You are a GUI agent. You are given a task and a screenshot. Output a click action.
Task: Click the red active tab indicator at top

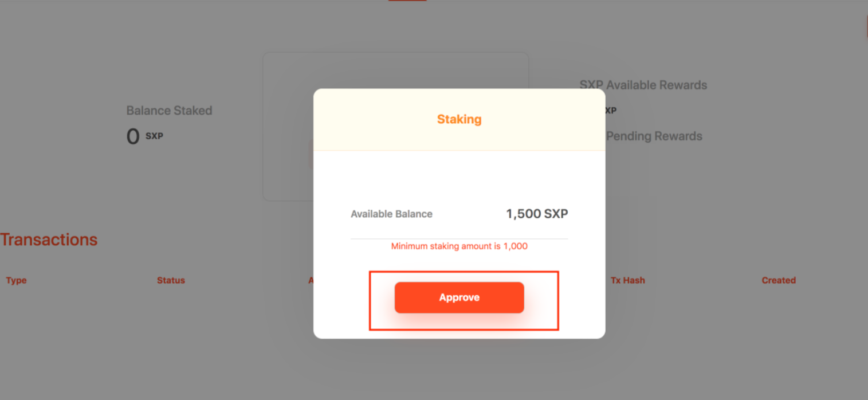(407, 1)
